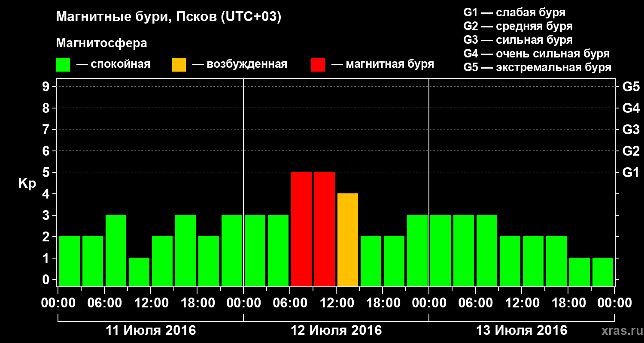Screen dimensions: 644x343
Task: Click the 'G3 — сильная буря' legend line
Action: 518,40
